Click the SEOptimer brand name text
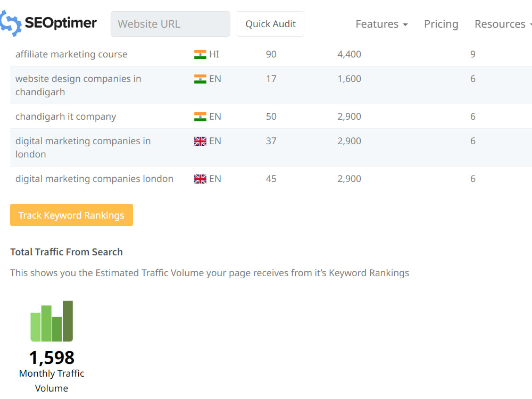 [61, 23]
